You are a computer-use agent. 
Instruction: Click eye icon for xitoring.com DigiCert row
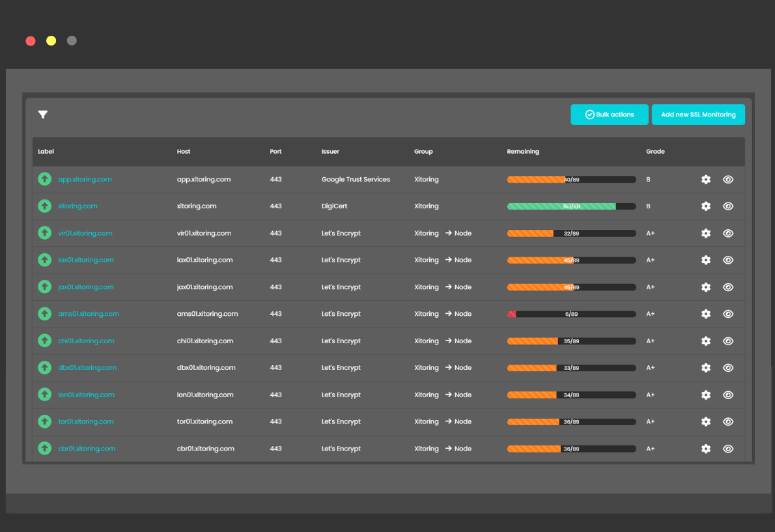point(728,206)
